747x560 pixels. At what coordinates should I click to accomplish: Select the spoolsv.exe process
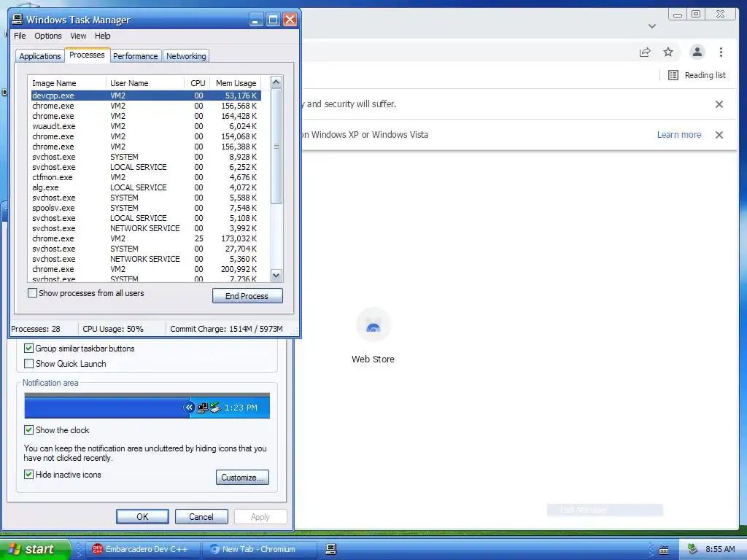(x=146, y=208)
